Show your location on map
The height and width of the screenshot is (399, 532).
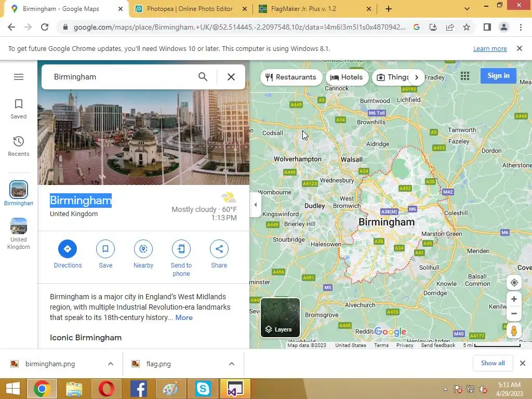[514, 283]
